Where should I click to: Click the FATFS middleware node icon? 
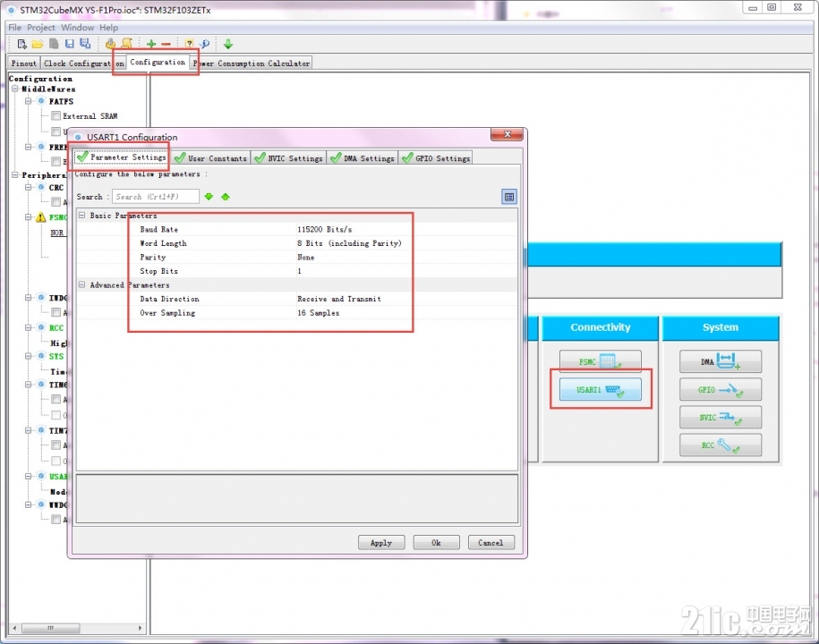tap(41, 101)
